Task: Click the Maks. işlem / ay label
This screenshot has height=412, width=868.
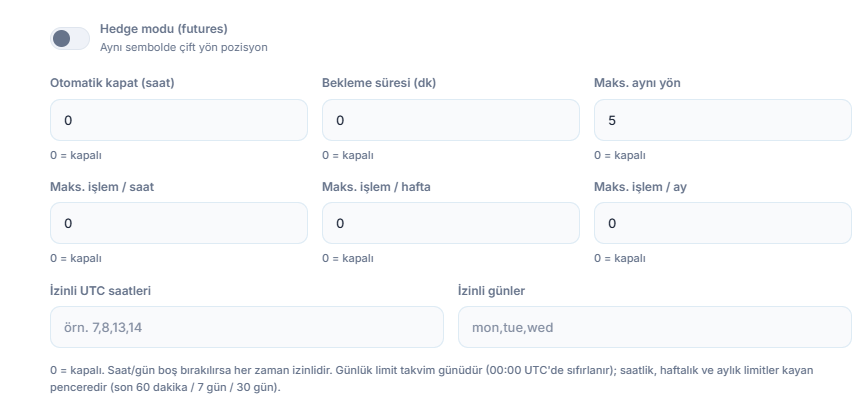Action: pyautogui.click(x=640, y=187)
